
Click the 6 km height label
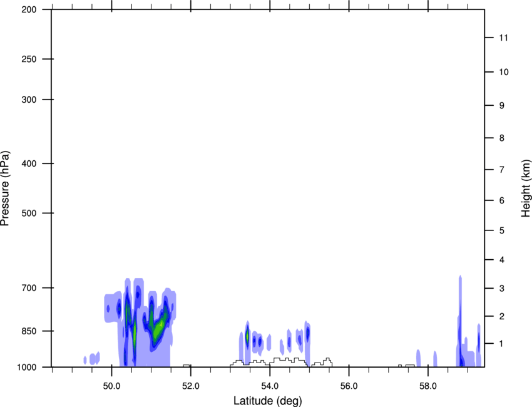click(x=502, y=200)
